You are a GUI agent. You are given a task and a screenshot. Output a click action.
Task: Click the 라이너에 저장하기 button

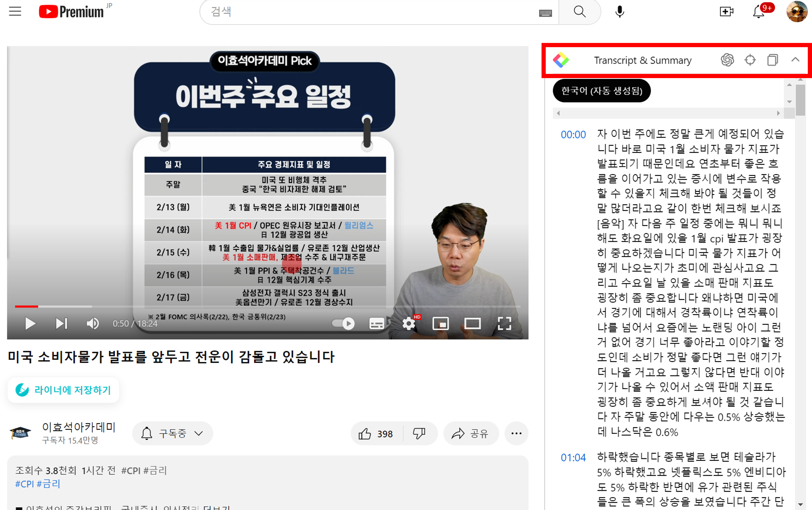click(x=63, y=390)
